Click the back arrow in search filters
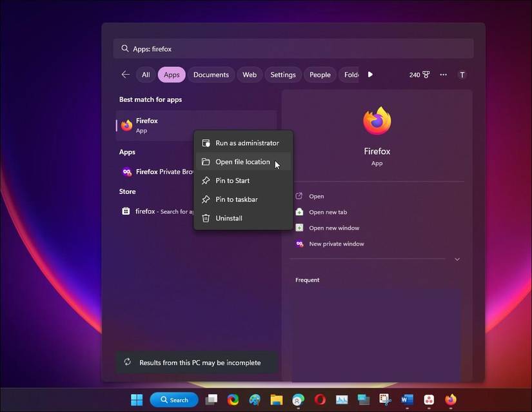Screen dimensions: 532x412 (x=126, y=75)
